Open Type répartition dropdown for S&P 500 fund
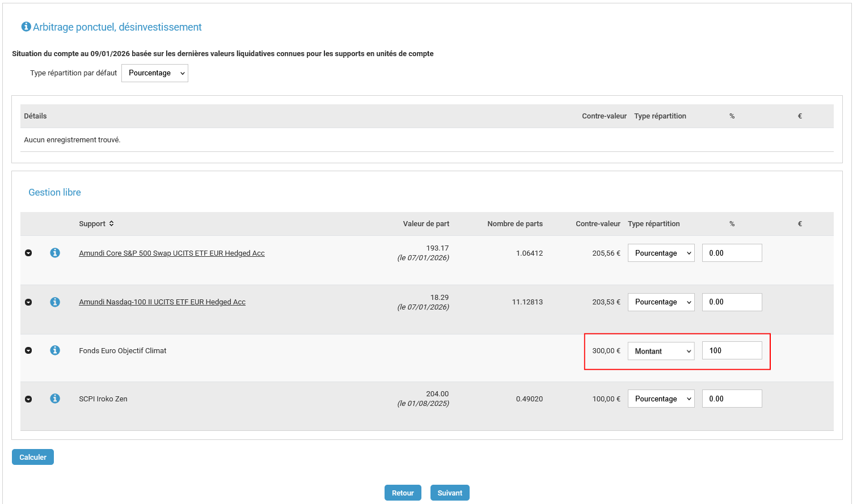 (x=661, y=253)
